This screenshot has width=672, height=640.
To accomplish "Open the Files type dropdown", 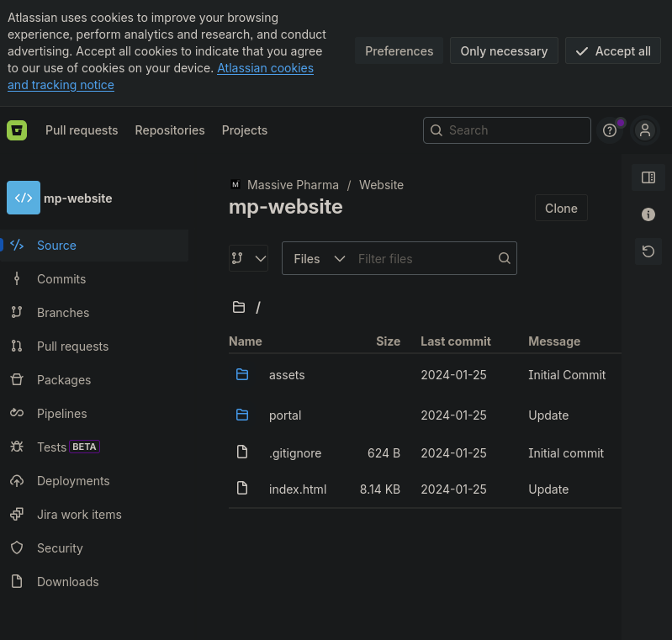I will (x=320, y=259).
